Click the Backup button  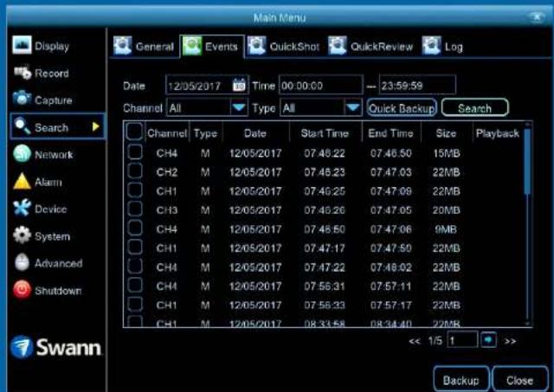pyautogui.click(x=461, y=380)
